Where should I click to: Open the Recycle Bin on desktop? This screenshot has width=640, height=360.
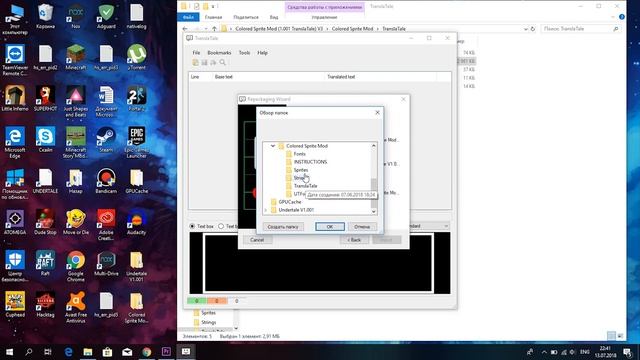coord(45,16)
